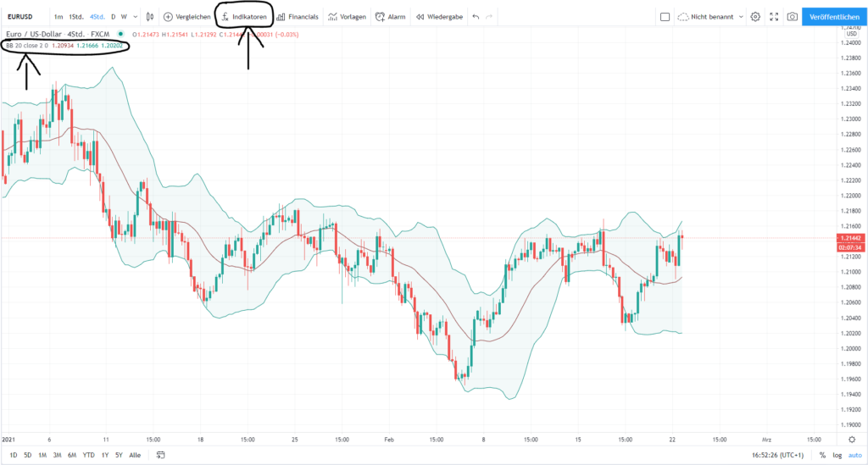Open the Indikatoren (fx) menu
The image size is (868, 465).
[x=244, y=16]
